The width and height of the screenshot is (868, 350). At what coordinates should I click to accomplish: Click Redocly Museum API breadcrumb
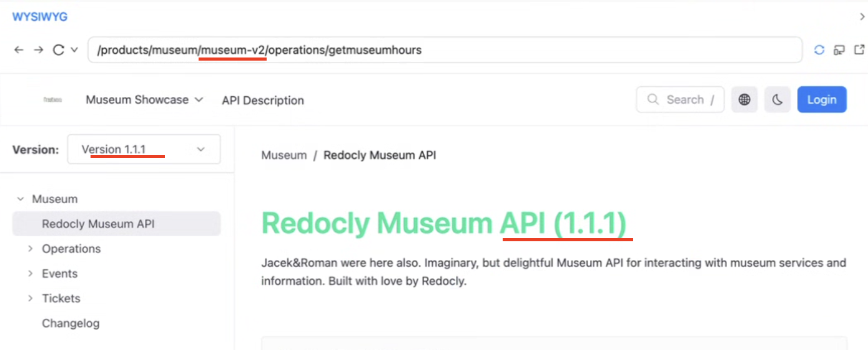[x=380, y=155]
